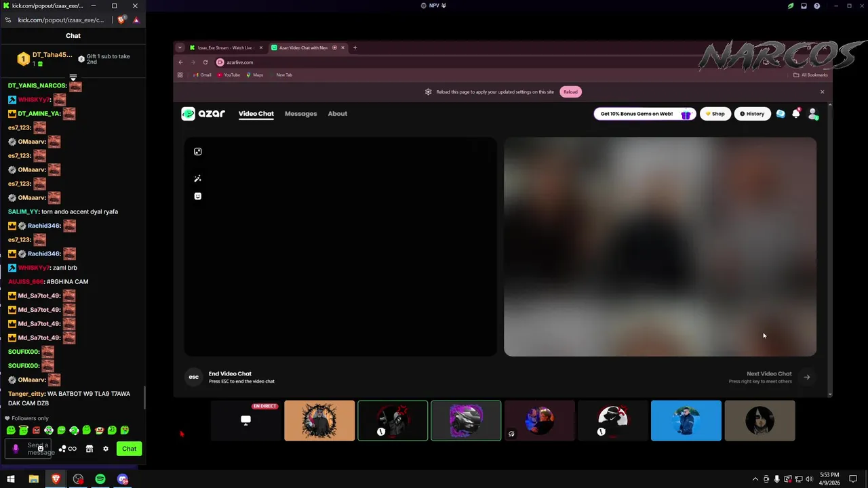Click the Windows Start button
The image size is (868, 488).
pyautogui.click(x=11, y=479)
